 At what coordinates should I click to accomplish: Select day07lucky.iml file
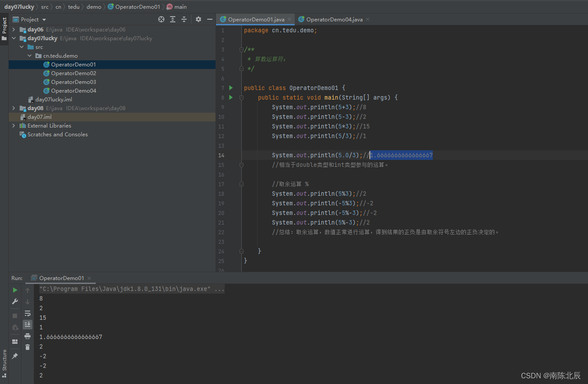(53, 100)
